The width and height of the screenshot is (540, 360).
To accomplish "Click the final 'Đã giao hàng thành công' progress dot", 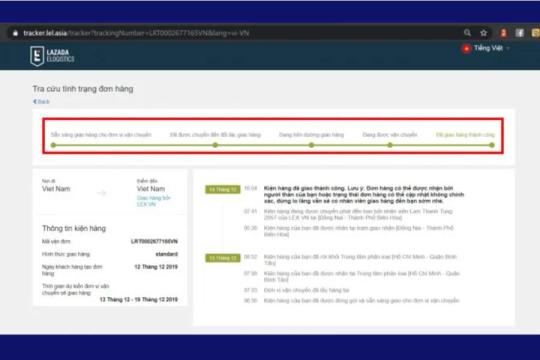I will click(x=492, y=145).
